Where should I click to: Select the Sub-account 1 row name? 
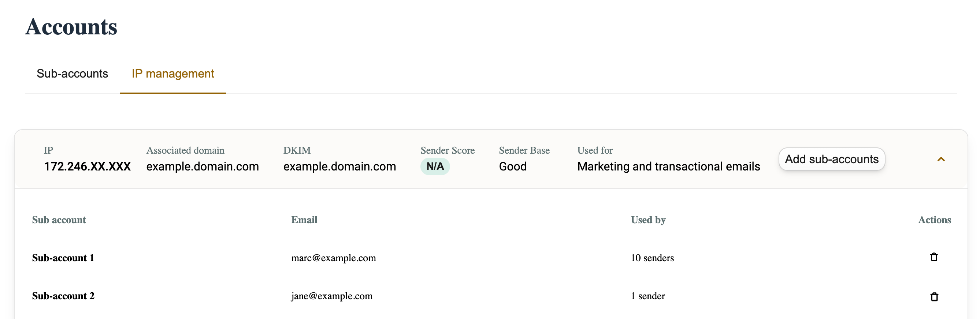[x=63, y=258]
